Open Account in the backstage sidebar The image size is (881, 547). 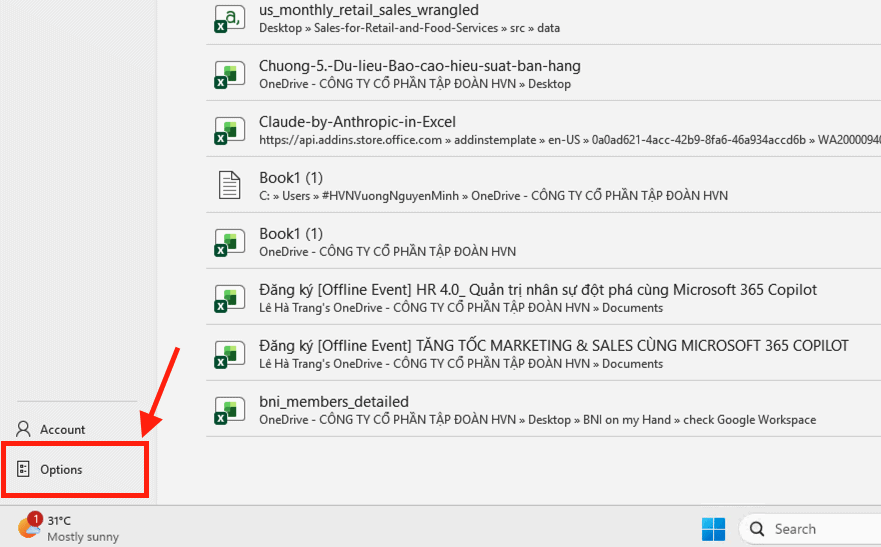point(62,429)
